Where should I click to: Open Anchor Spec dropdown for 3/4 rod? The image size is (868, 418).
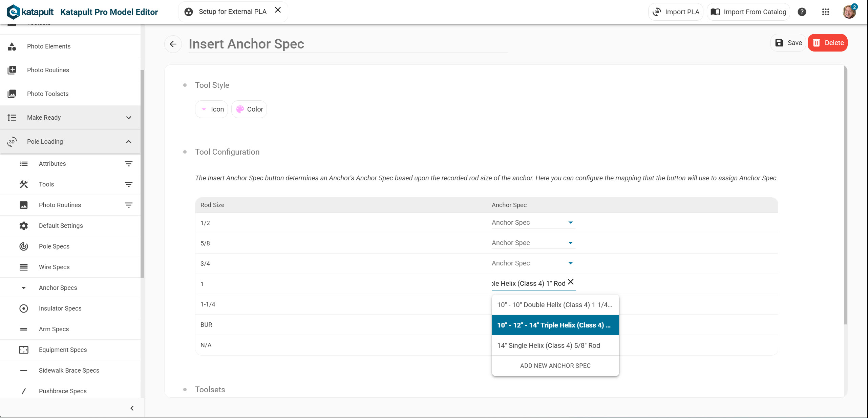click(x=533, y=263)
